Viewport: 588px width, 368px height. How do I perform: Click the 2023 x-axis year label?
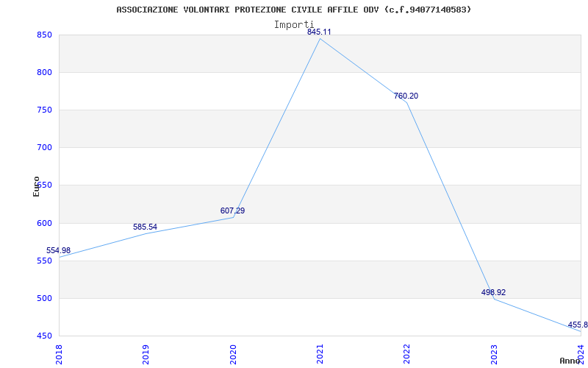(x=494, y=355)
